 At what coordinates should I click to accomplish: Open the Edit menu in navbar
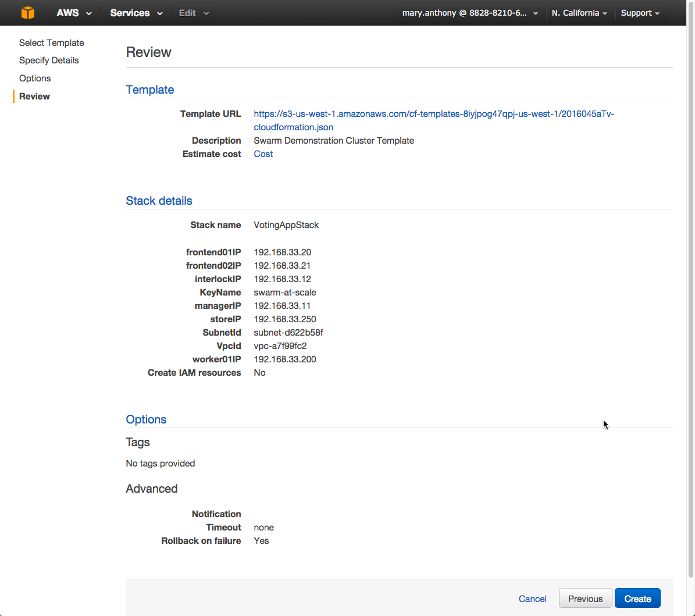pos(194,13)
